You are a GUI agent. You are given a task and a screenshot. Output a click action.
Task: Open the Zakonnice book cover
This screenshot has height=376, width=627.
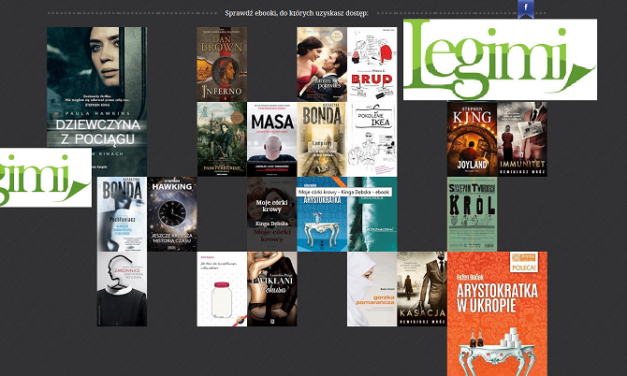click(x=122, y=289)
